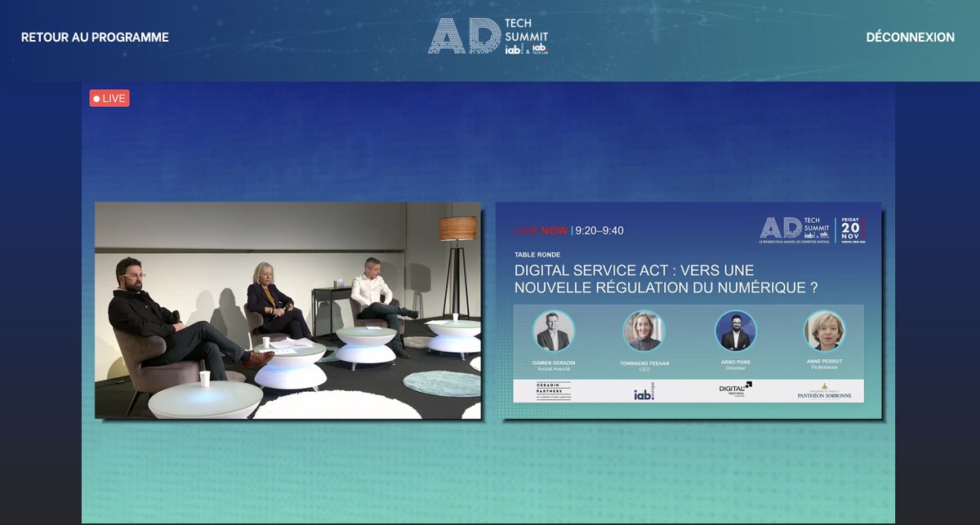The image size is (980, 525).
Task: Click the DÉCONNEXION link
Action: coord(910,38)
